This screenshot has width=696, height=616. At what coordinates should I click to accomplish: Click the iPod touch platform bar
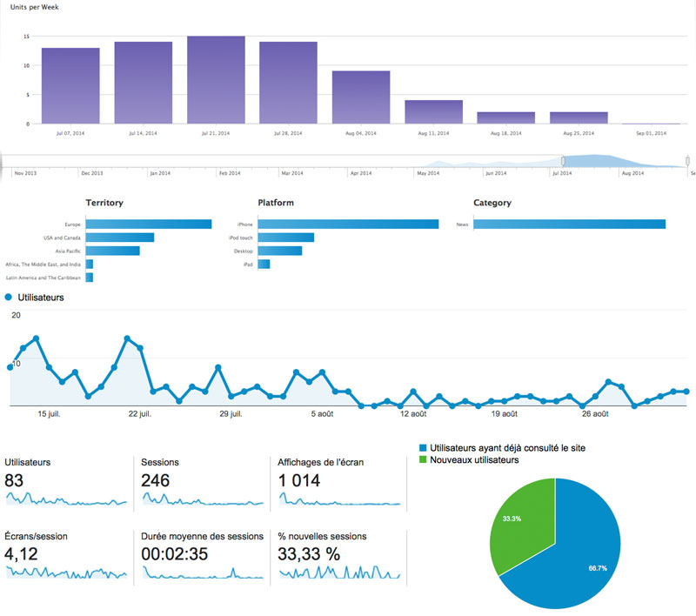(286, 238)
